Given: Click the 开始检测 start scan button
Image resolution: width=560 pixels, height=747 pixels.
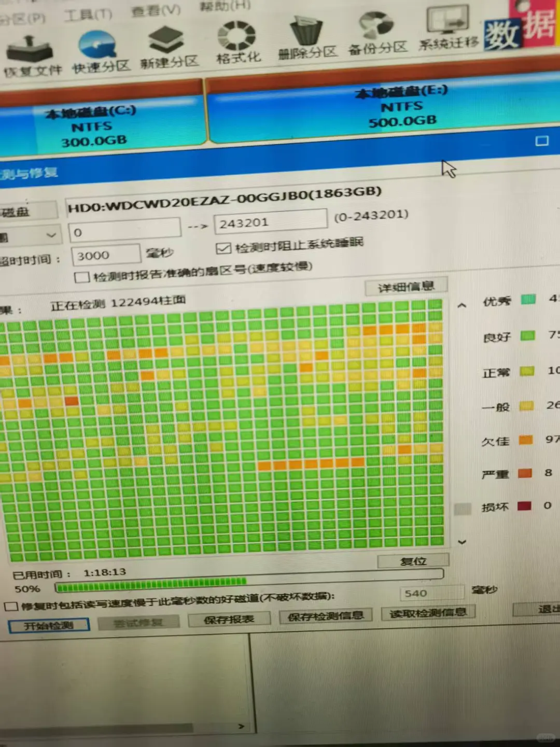Looking at the screenshot, I should [49, 625].
